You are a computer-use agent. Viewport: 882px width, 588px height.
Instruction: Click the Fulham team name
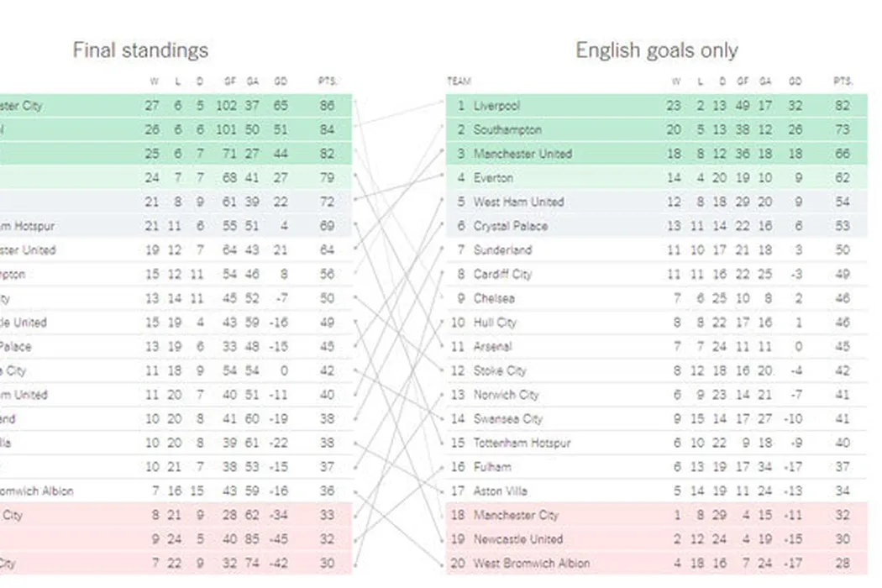point(491,467)
